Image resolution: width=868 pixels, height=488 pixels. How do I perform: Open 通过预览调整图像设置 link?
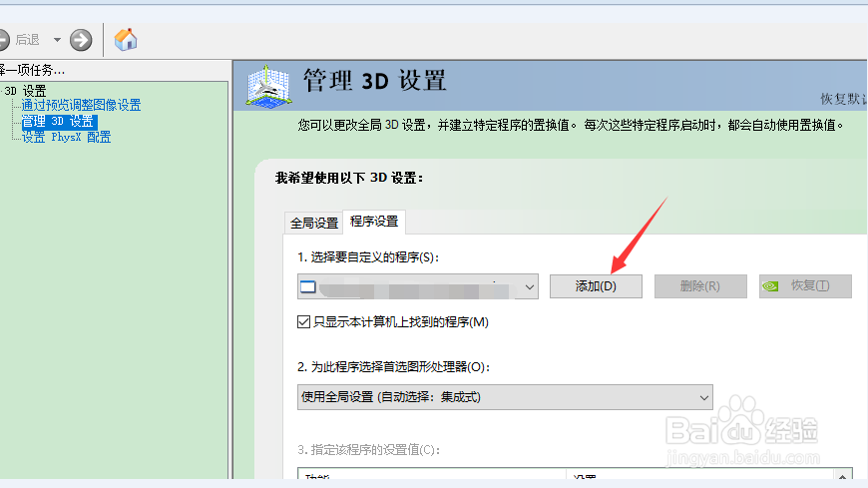coord(82,105)
